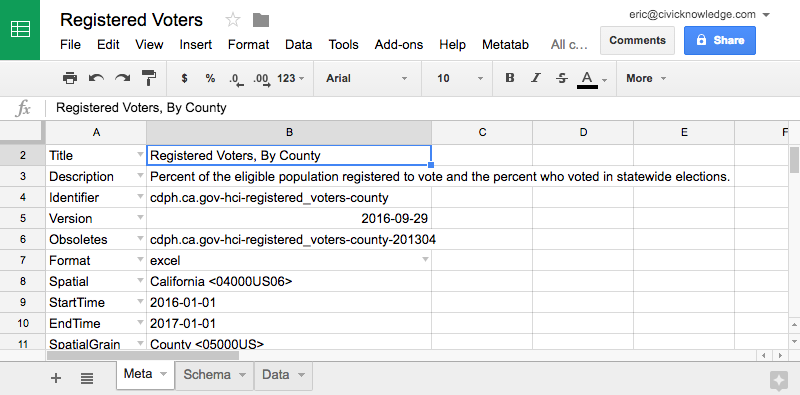Click the blue Share button

[x=719, y=40]
